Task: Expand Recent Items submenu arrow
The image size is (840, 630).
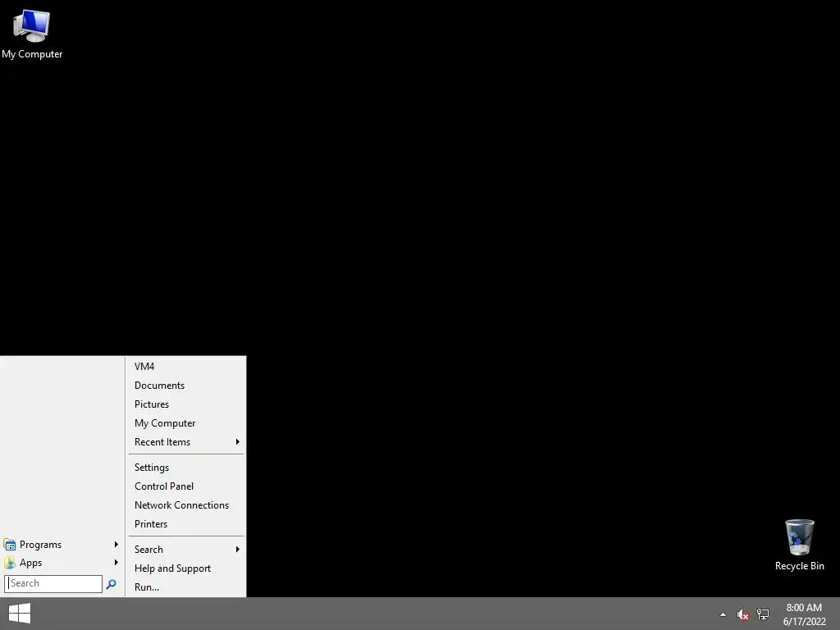Action: pos(237,442)
